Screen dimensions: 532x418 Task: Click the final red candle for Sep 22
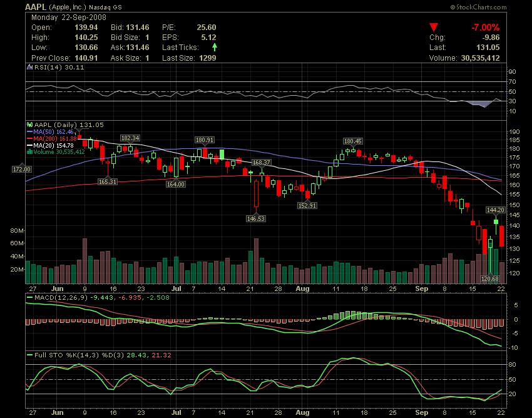(x=501, y=236)
